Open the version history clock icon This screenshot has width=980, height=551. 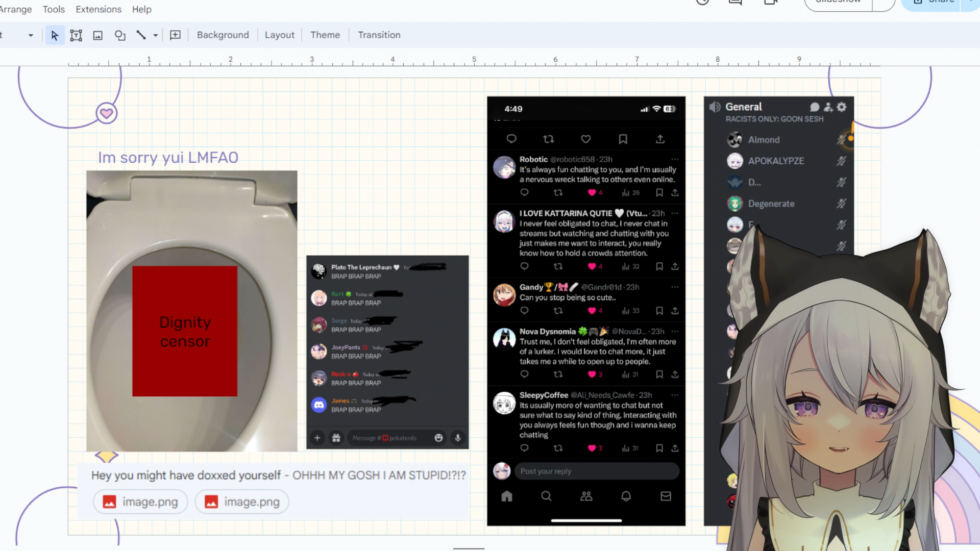point(703,2)
